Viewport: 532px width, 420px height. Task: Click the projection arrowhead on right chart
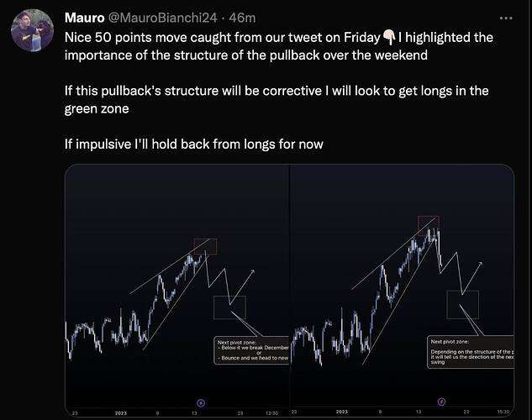(480, 264)
